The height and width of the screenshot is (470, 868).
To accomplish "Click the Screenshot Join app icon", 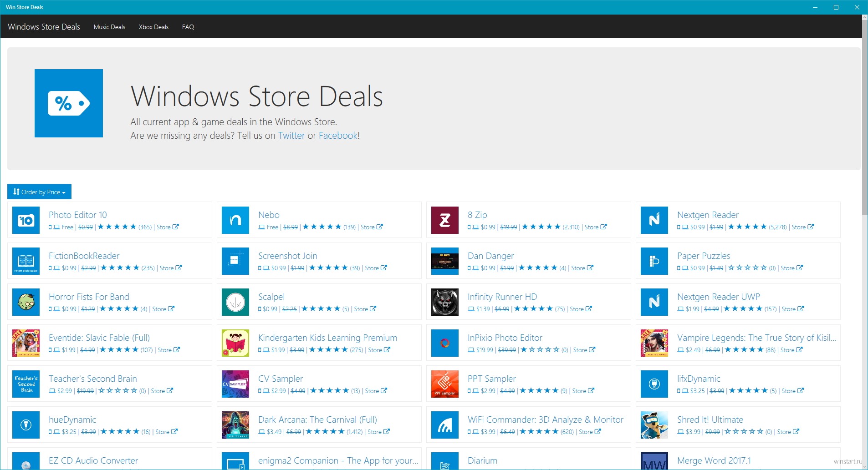I will [235, 261].
